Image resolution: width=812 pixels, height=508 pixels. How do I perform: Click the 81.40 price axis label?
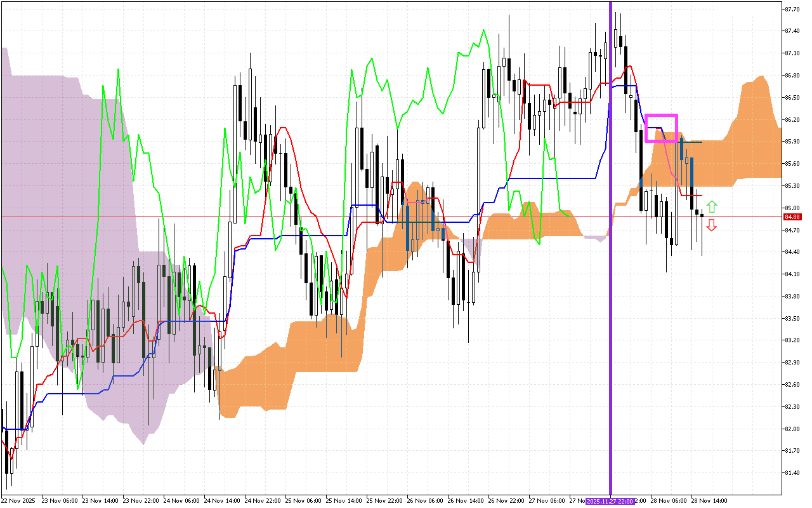click(x=792, y=473)
